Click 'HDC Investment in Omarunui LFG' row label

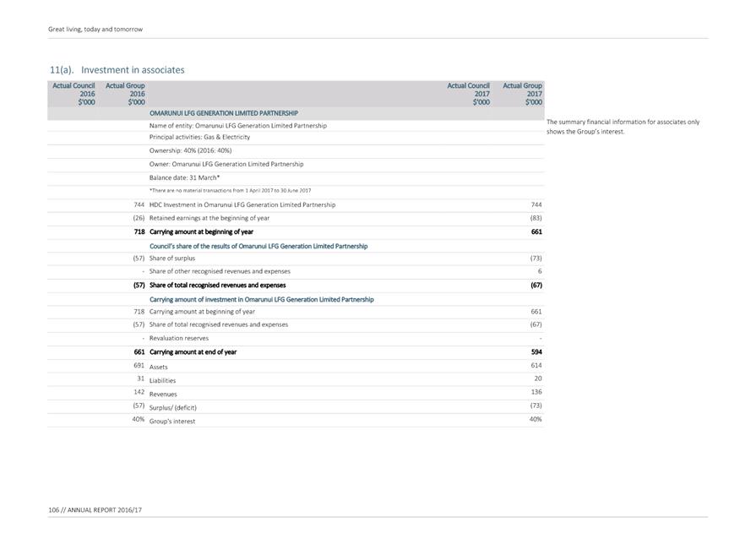[x=242, y=205]
